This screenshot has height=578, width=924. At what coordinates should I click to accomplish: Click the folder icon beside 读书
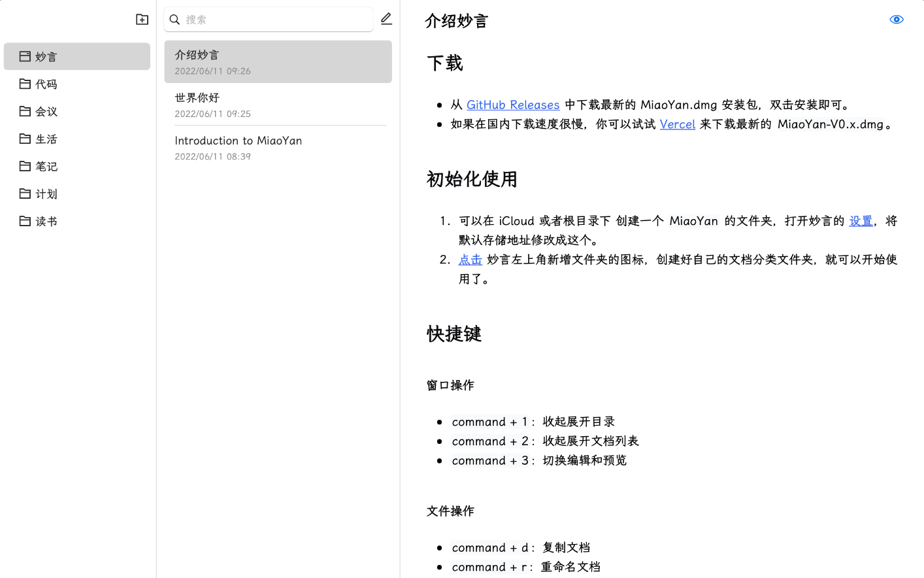25,221
